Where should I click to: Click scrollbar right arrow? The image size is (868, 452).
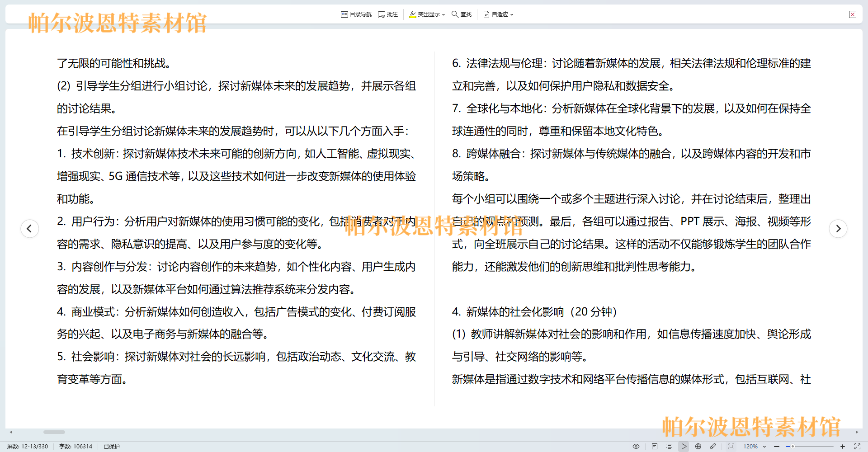coord(857,432)
